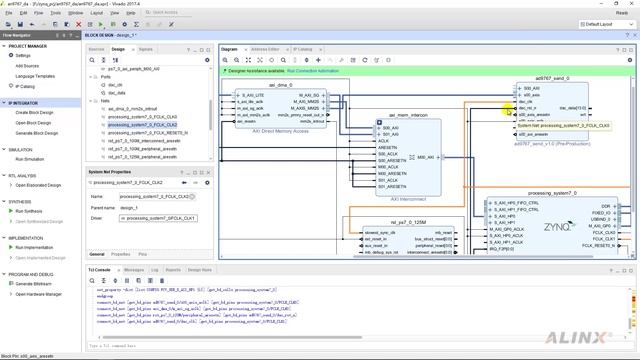Expand Open Elaborated Design entry
This screenshot has width=640, height=360.
coord(11,185)
